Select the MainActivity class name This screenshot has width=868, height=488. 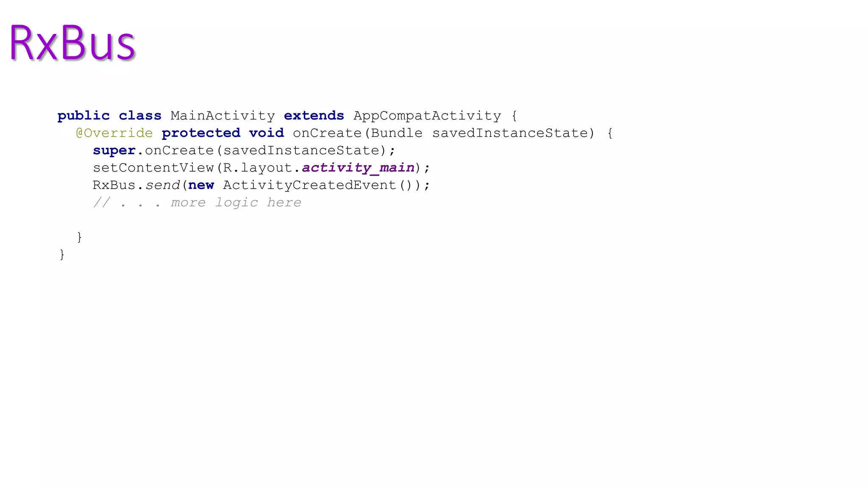click(x=223, y=116)
